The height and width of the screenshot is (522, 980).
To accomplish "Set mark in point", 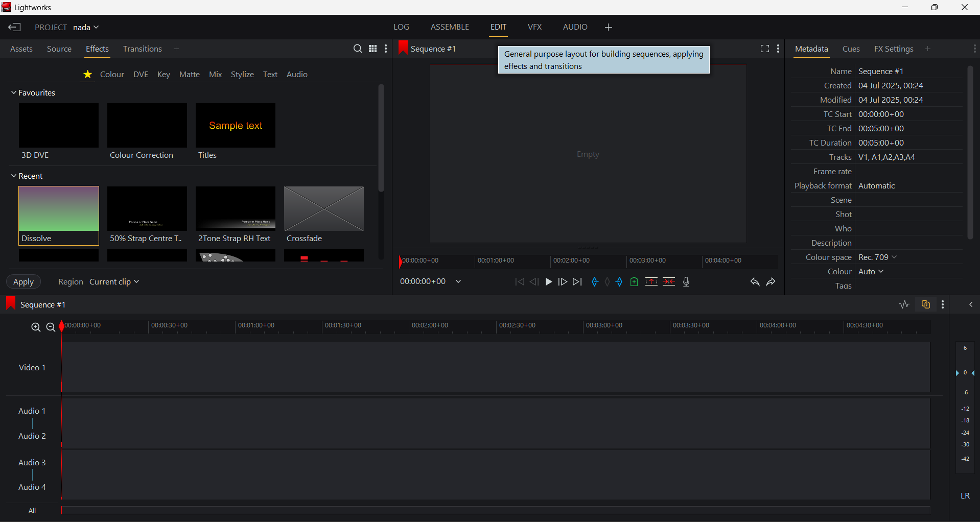I will coord(595,282).
